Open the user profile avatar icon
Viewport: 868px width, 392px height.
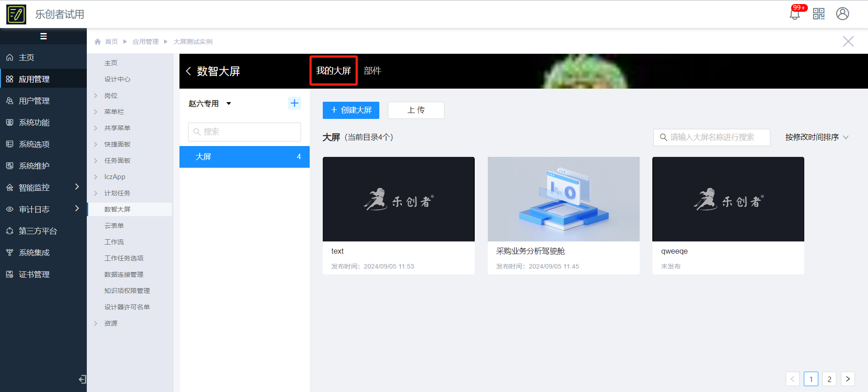point(842,14)
